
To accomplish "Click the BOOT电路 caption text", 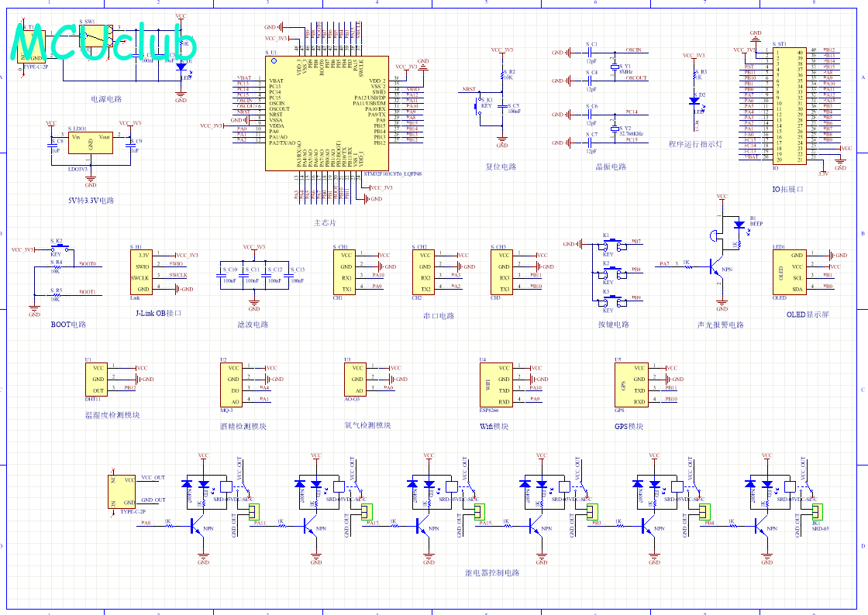I will (68, 325).
